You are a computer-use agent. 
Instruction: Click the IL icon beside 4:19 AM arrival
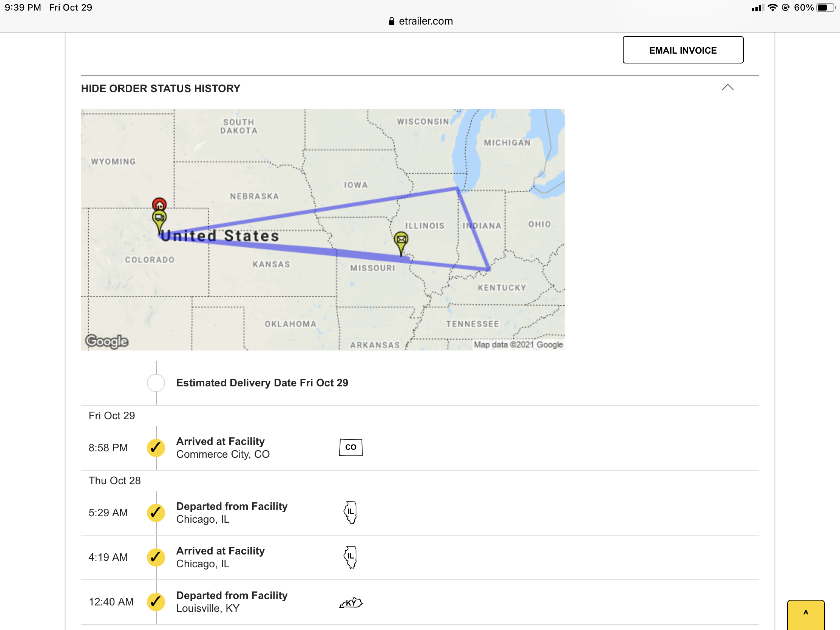[350, 557]
